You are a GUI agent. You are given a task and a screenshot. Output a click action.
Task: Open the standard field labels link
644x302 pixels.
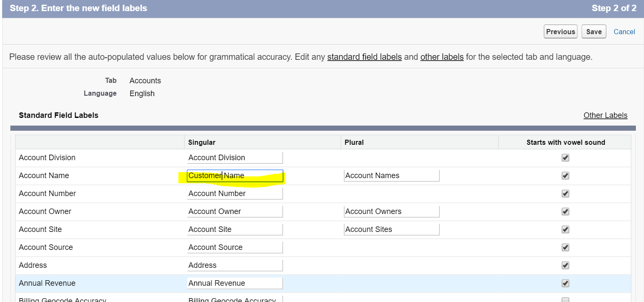364,57
